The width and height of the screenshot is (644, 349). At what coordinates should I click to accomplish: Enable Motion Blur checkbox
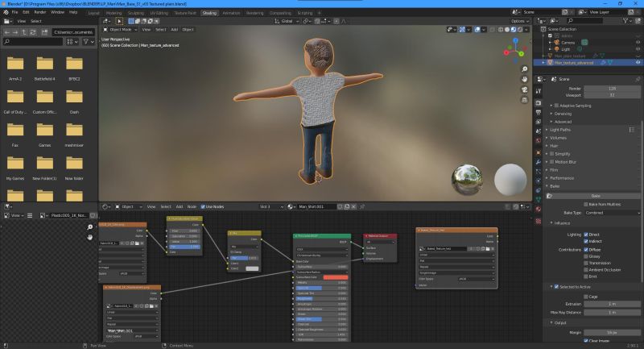(551, 162)
